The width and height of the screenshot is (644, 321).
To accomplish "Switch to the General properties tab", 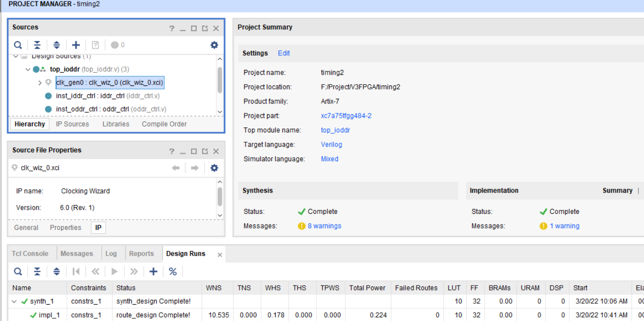I will (26, 227).
